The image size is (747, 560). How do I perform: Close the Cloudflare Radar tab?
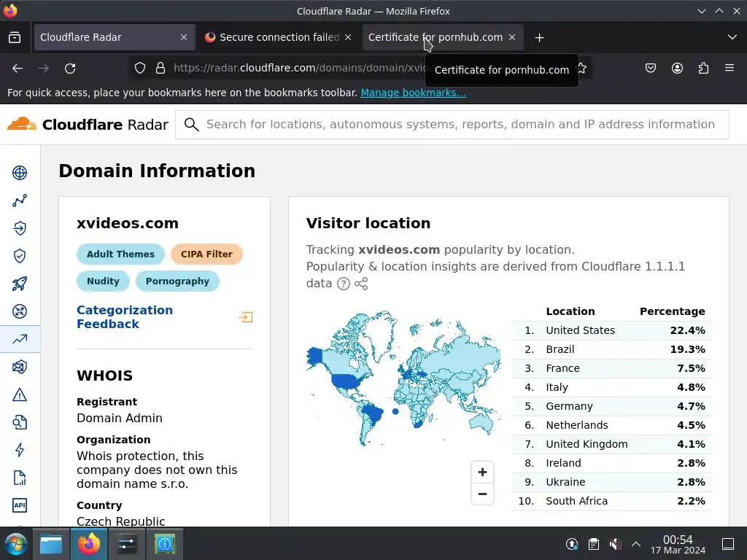pos(183,37)
